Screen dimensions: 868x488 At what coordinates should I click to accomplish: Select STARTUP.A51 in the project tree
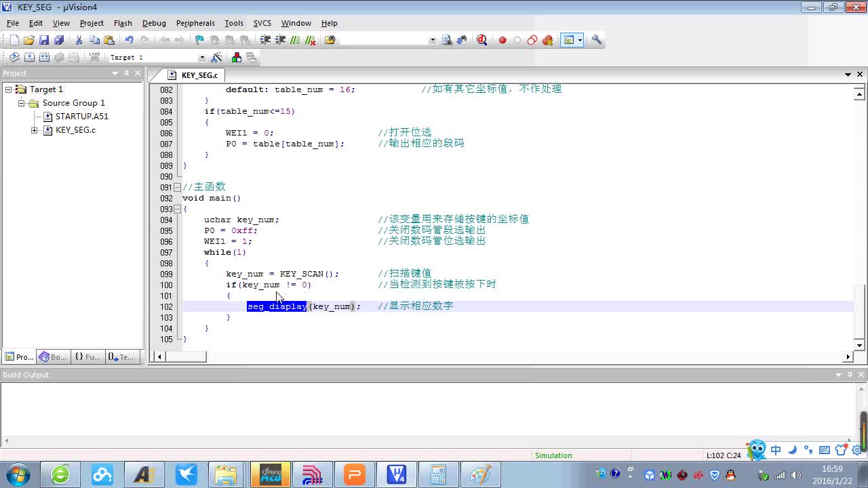[81, 117]
